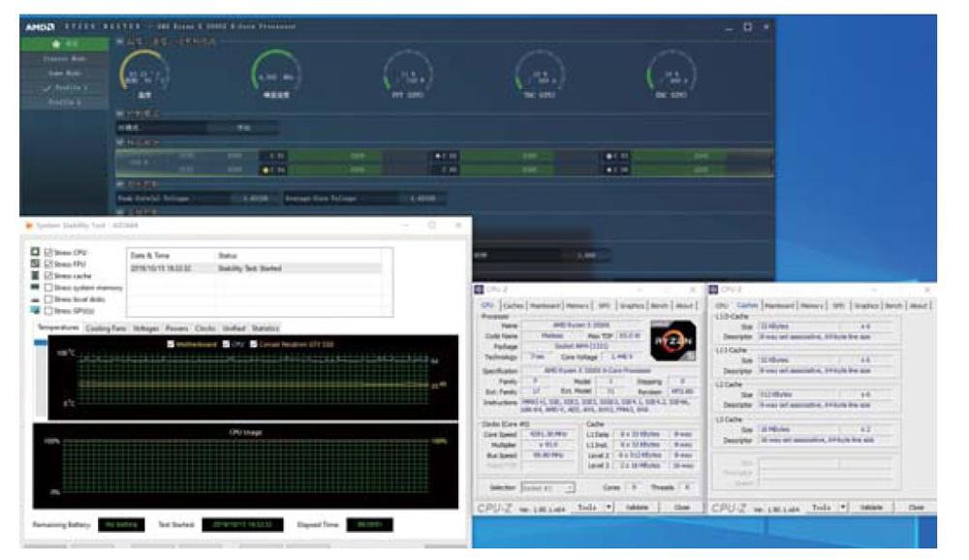Click the Ryzen logo in CPU-Z
This screenshot has width=969, height=560.
point(672,341)
